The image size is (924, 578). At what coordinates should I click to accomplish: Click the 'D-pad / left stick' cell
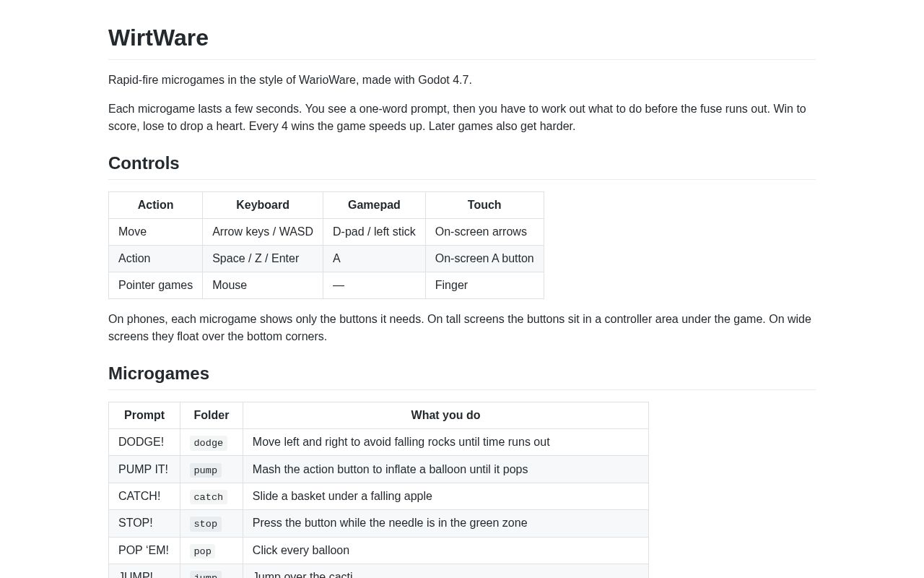click(x=374, y=232)
